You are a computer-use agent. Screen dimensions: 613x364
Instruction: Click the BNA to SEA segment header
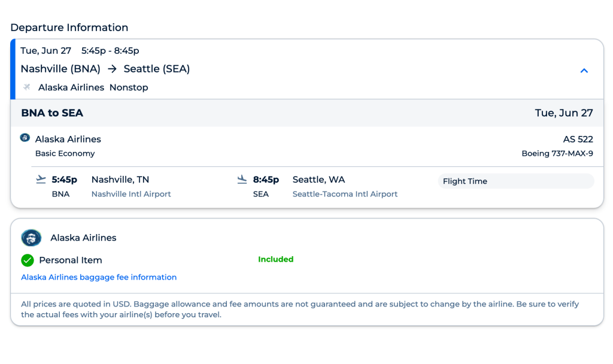click(52, 113)
